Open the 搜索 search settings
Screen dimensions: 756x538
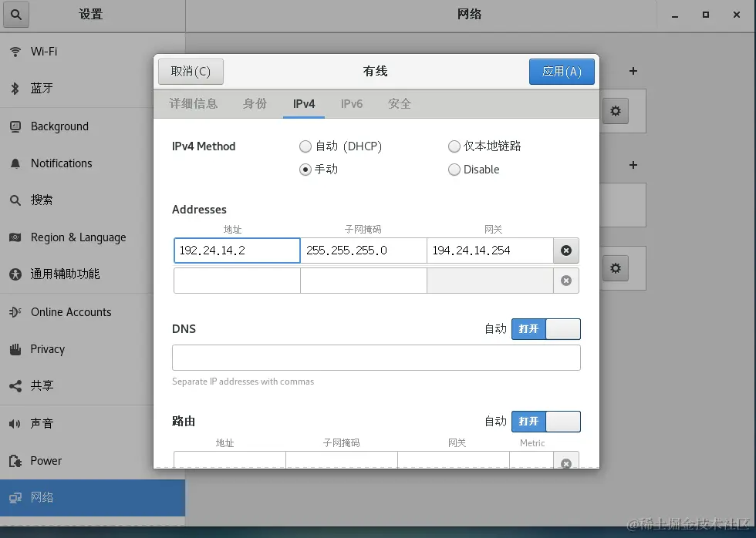coord(93,200)
